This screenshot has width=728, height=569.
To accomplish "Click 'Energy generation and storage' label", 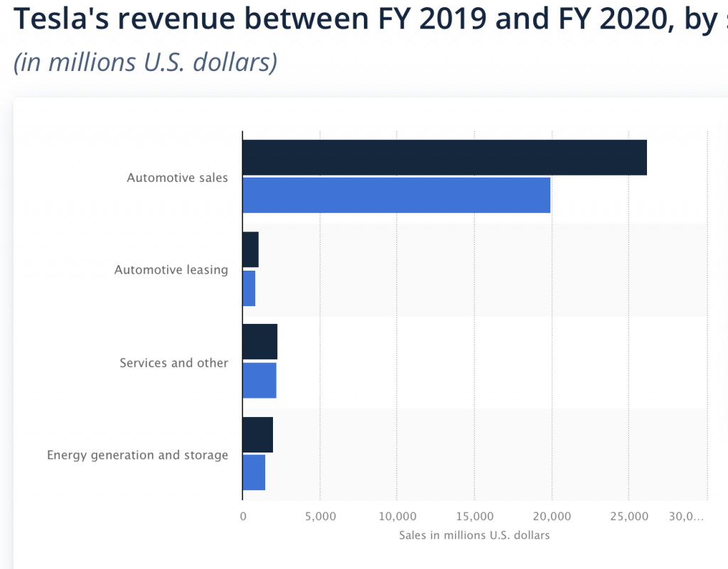I will pyautogui.click(x=137, y=455).
